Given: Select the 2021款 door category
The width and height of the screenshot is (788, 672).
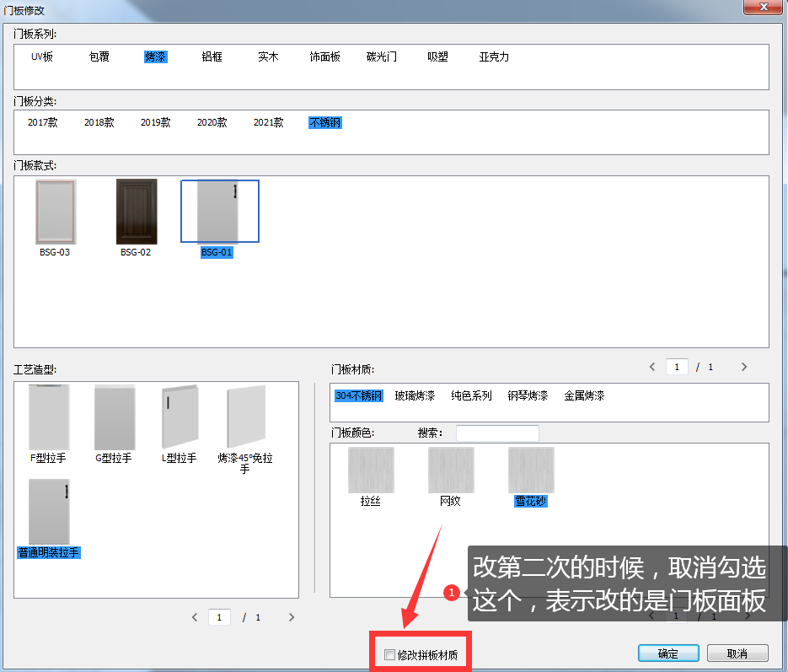Looking at the screenshot, I should tap(268, 122).
